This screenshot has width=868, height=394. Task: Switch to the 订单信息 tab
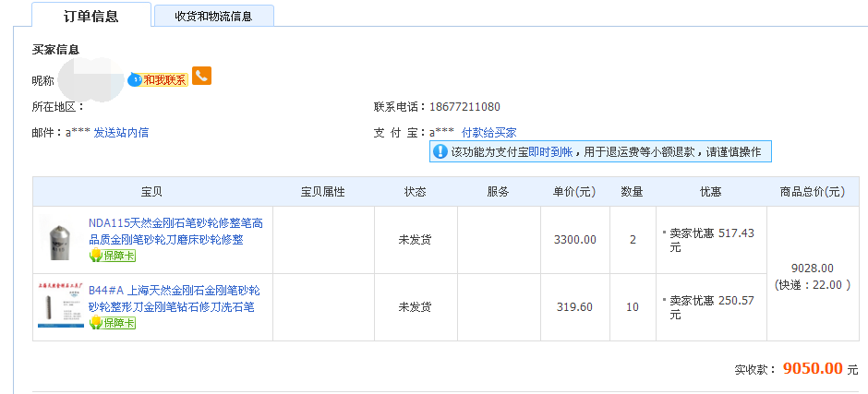[x=90, y=16]
